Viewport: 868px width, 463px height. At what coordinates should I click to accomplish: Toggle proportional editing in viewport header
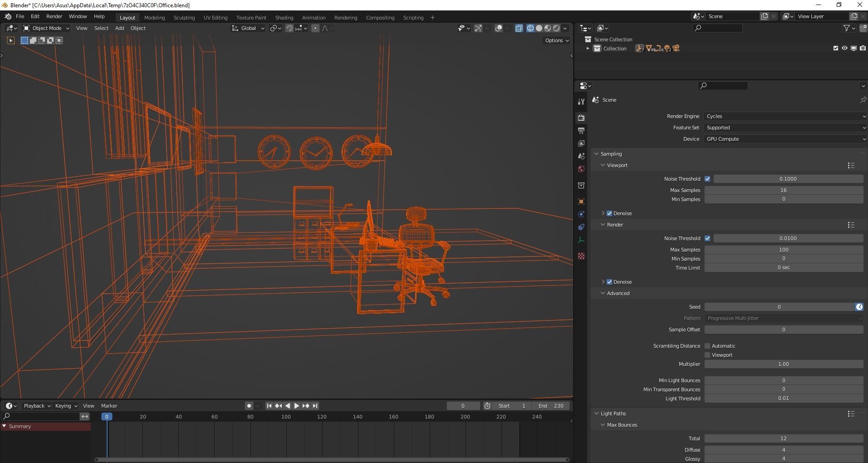pyautogui.click(x=315, y=28)
